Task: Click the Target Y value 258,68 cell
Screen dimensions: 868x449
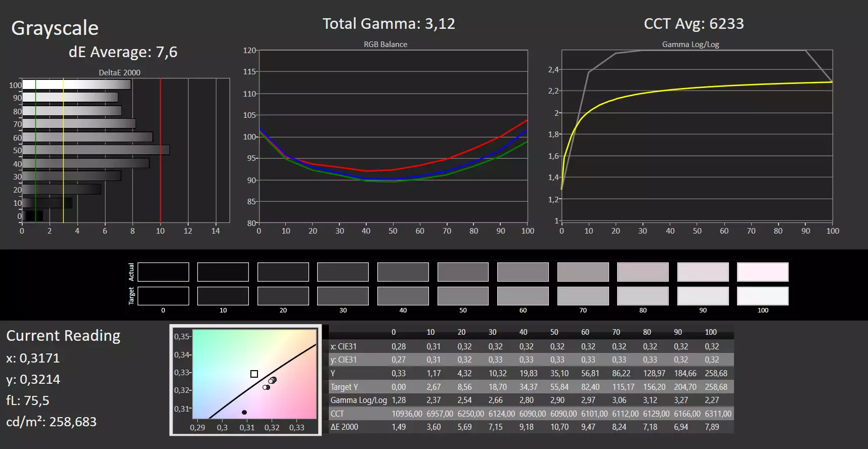Action: pos(716,387)
